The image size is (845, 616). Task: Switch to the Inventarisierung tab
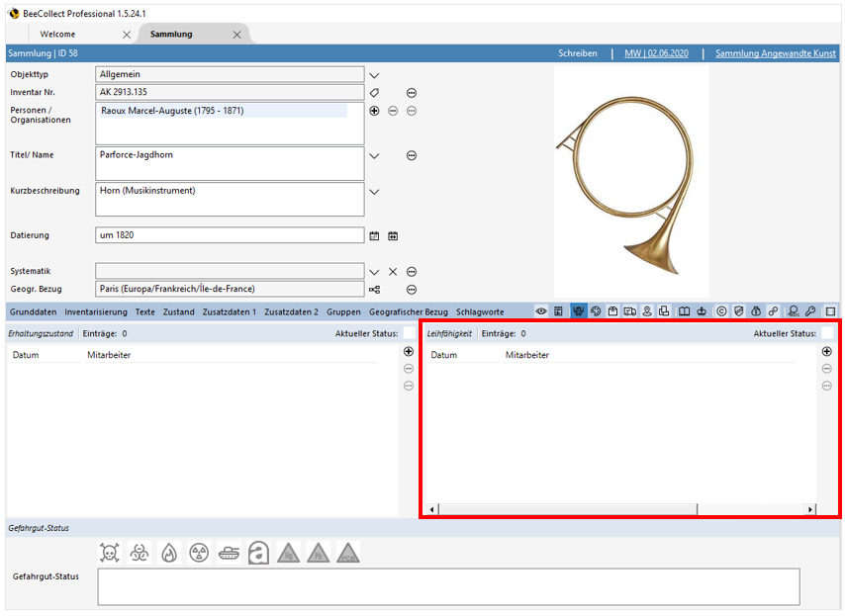click(96, 311)
